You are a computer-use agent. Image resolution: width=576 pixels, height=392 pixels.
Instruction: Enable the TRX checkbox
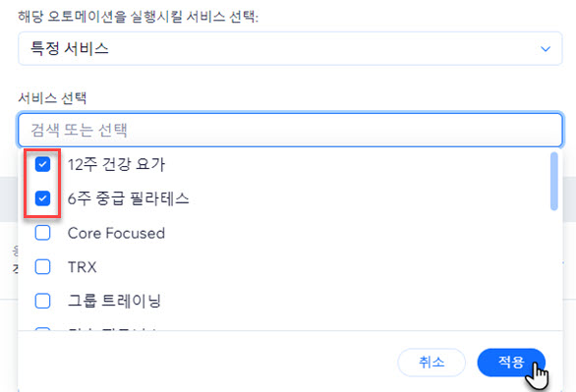click(x=42, y=267)
